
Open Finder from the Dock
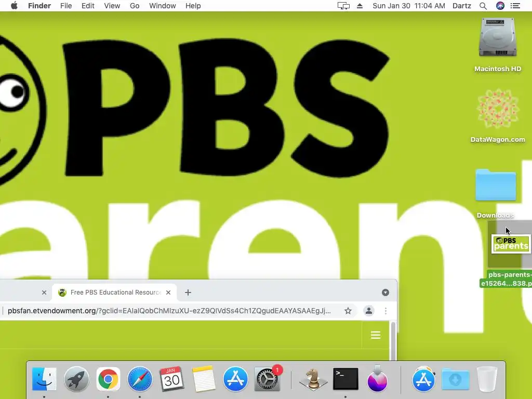click(44, 379)
